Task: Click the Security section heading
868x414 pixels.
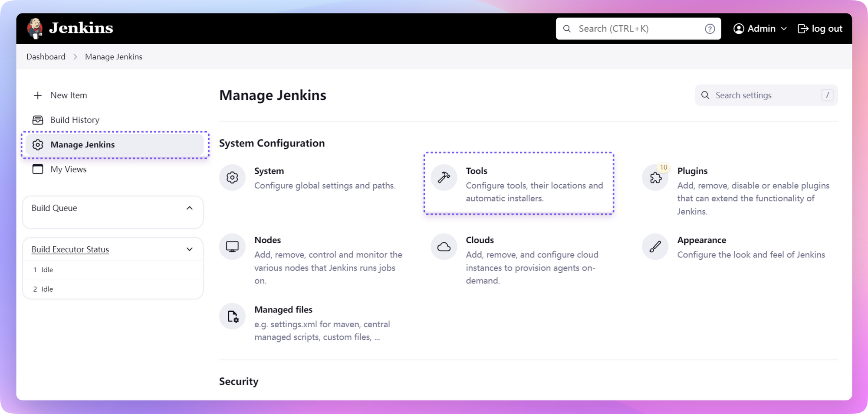Action: click(x=239, y=381)
